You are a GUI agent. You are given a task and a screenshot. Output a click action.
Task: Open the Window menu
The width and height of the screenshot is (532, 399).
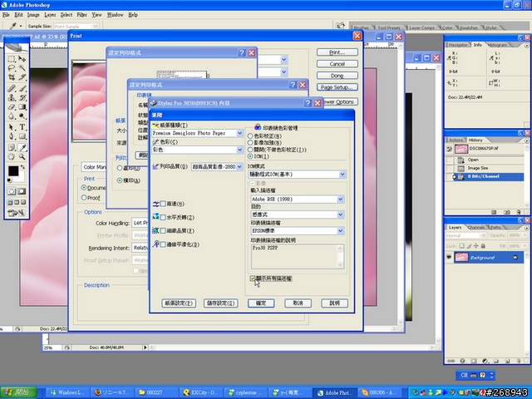(x=115, y=15)
